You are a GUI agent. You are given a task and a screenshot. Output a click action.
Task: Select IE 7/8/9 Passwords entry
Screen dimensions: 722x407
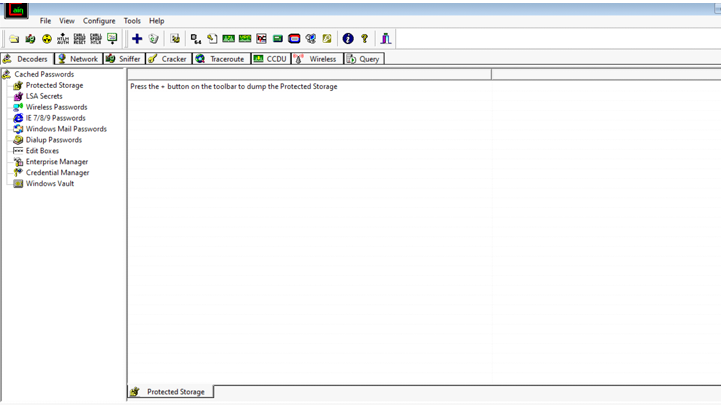pos(55,118)
